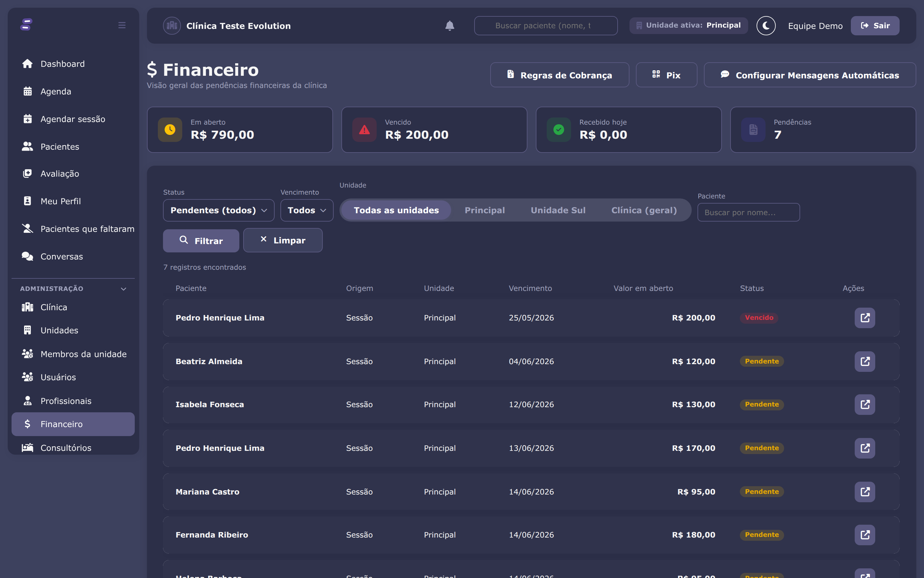Click value R$ 180,00
This screenshot has height=578, width=924.
click(x=693, y=535)
